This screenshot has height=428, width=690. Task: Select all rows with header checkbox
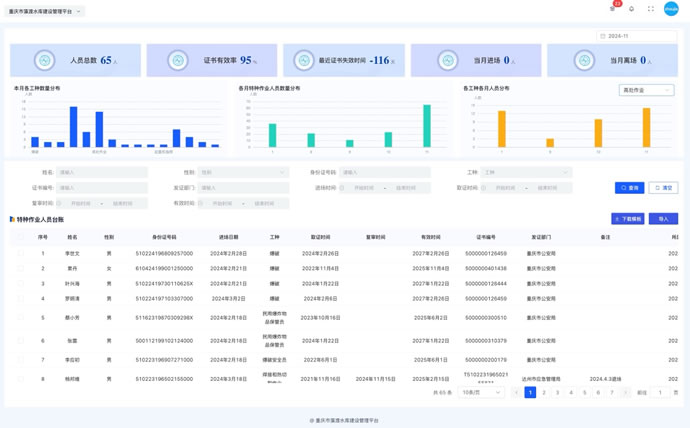point(20,237)
